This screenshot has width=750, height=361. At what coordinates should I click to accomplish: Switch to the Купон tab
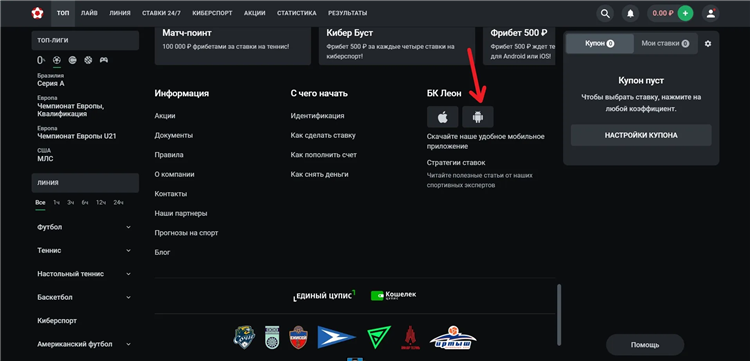tap(600, 44)
